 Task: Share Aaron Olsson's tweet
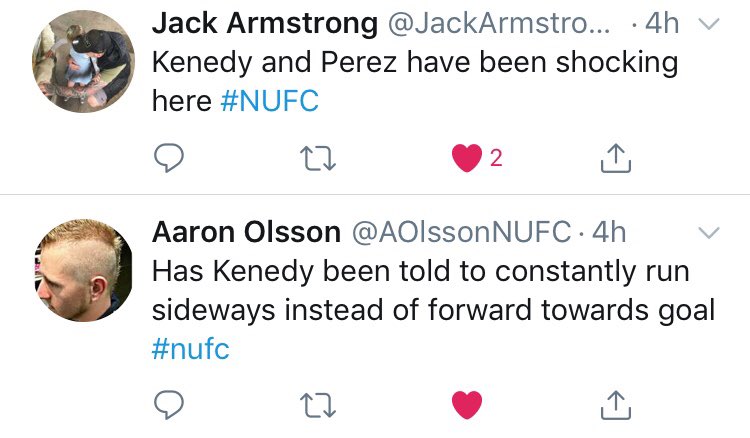pos(616,405)
